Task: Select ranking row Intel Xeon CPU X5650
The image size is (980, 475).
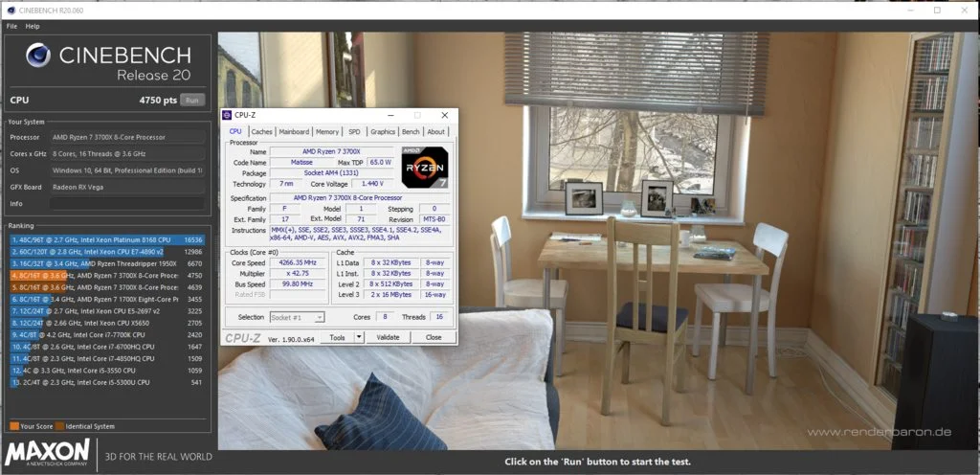Action: coord(107,323)
